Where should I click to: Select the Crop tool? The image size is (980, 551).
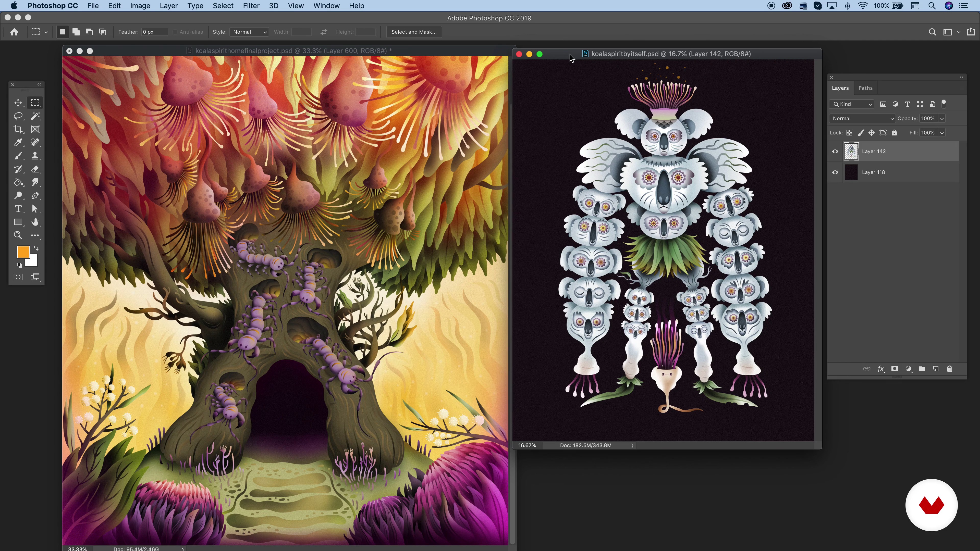18,129
